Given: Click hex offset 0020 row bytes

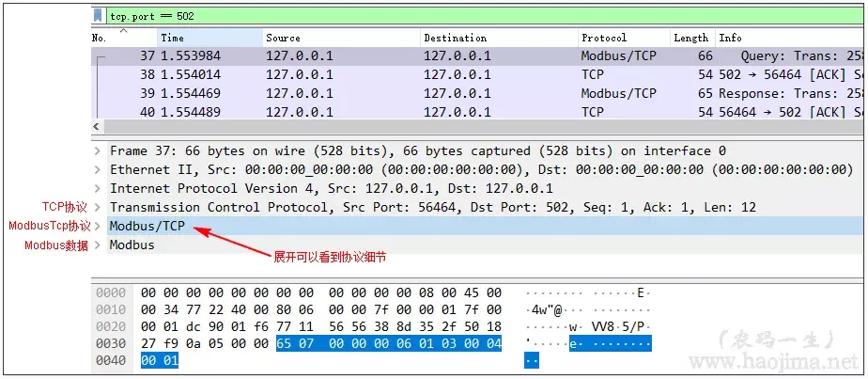Looking at the screenshot, I should (321, 327).
